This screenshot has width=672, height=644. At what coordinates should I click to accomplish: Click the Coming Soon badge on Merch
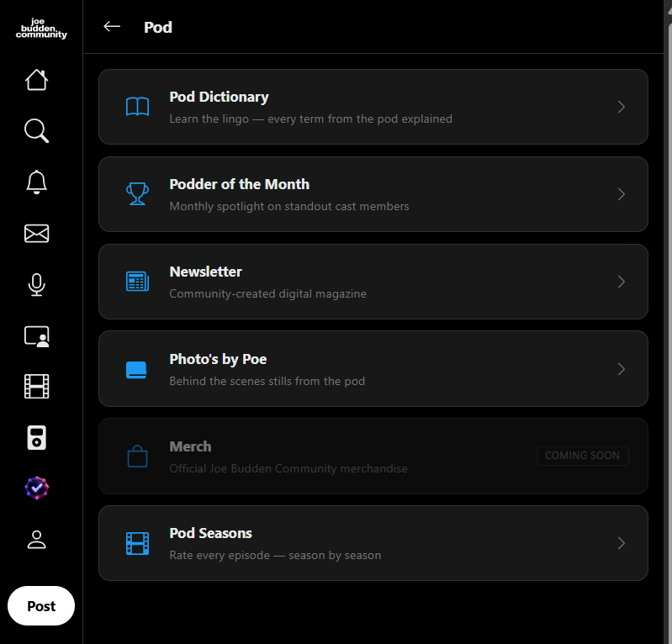tap(583, 456)
